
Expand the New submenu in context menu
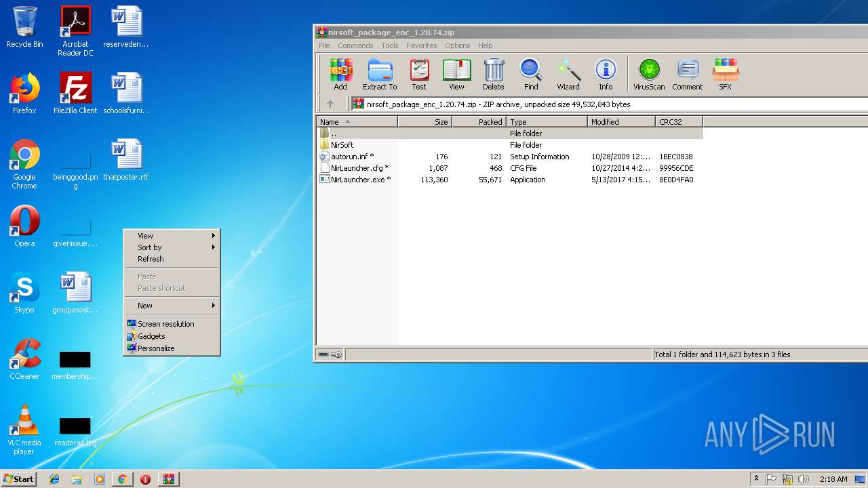pos(172,306)
